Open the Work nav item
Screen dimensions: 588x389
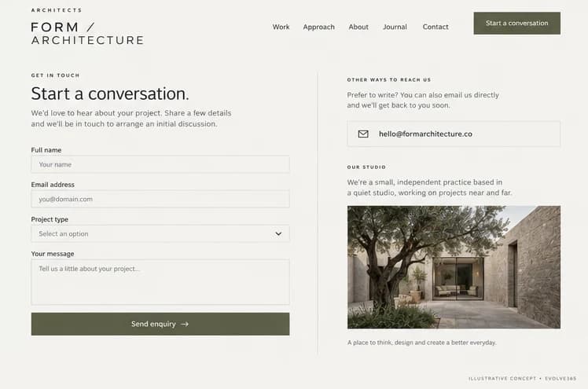(281, 27)
